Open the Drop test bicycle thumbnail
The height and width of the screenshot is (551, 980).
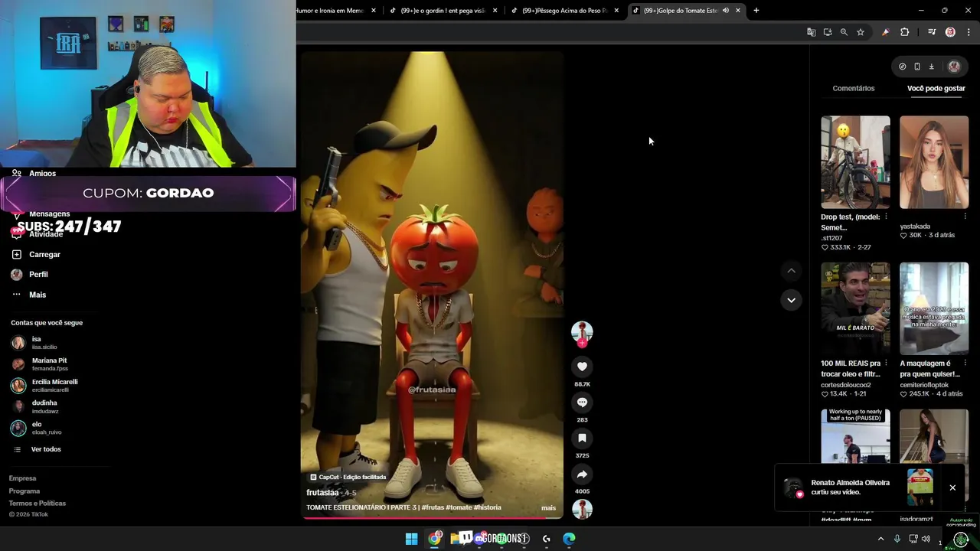pyautogui.click(x=855, y=162)
